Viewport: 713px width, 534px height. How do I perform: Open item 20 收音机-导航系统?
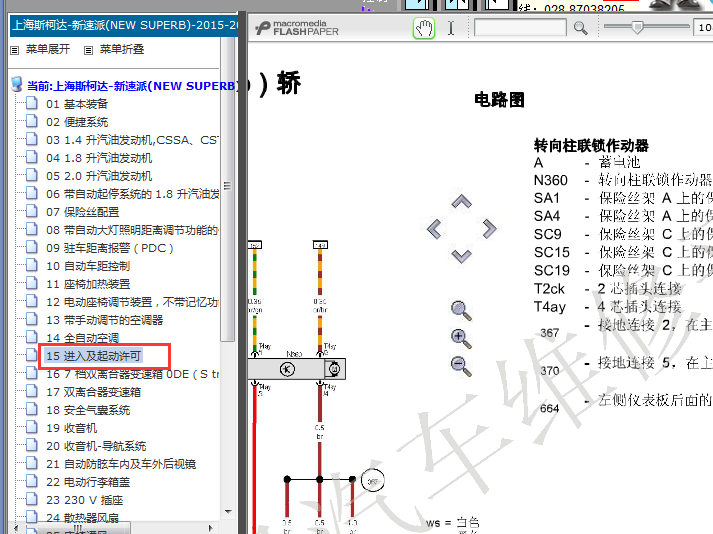pyautogui.click(x=96, y=446)
